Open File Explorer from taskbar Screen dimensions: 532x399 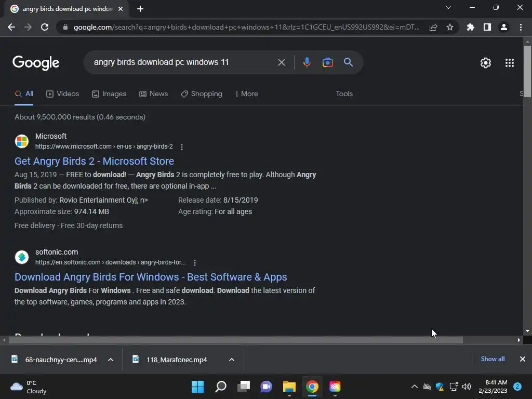(289, 387)
